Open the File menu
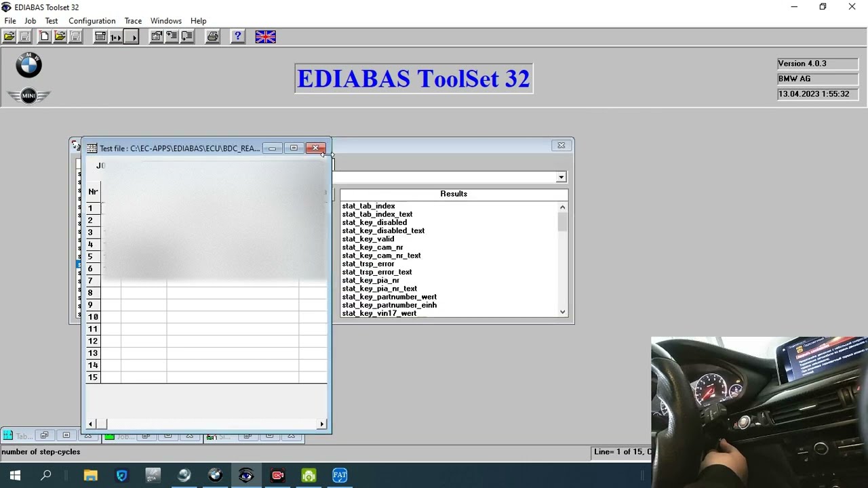868x488 pixels. pyautogui.click(x=10, y=21)
